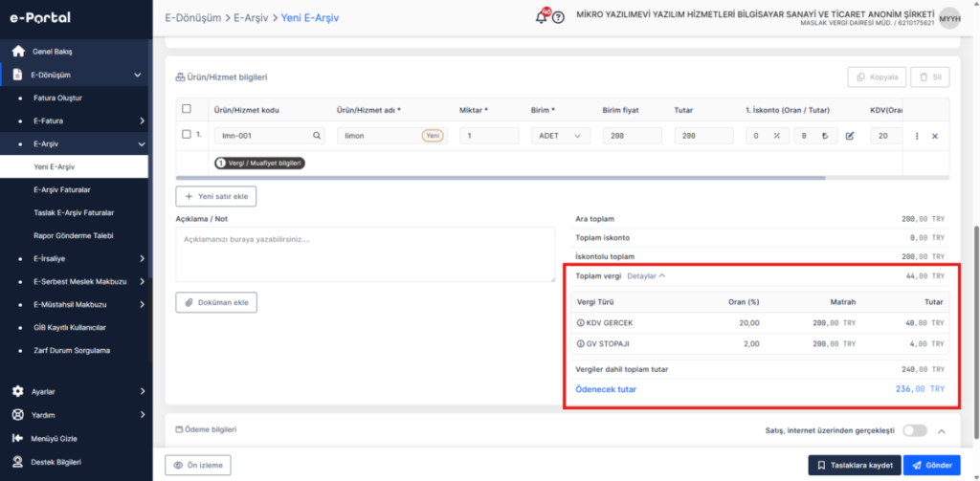Toggle Satış, internet üzerinden gerçekleşti switch
This screenshot has width=980, height=481.
tap(915, 430)
